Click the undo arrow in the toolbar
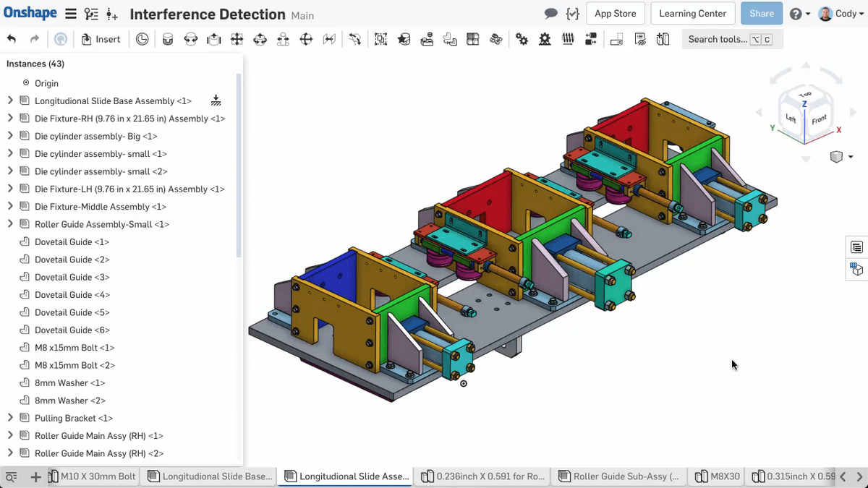The width and height of the screenshot is (868, 488). [x=12, y=39]
